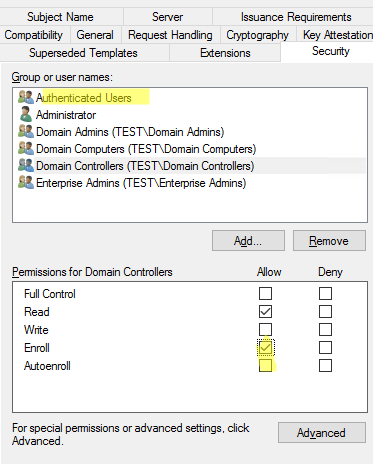Viewport: 373px width, 464px height.
Task: Click the Enterprise Admins group icon
Action: pyautogui.click(x=26, y=182)
